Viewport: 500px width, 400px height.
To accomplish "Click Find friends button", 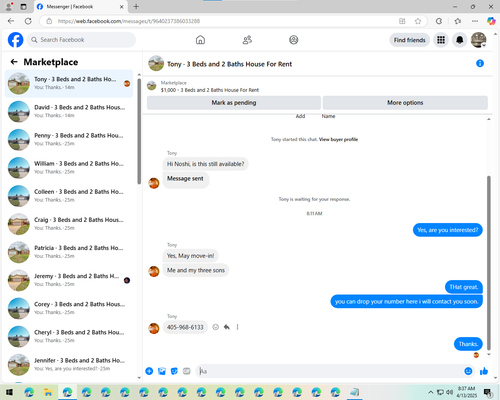I will [x=410, y=40].
